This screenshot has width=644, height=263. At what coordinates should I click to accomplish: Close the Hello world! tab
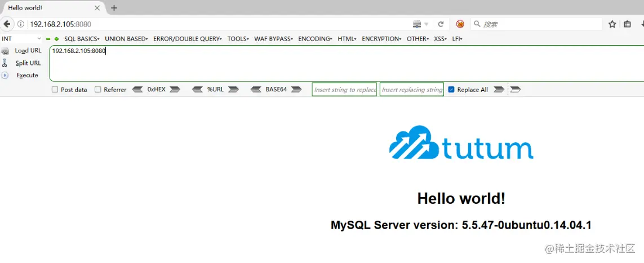click(97, 8)
